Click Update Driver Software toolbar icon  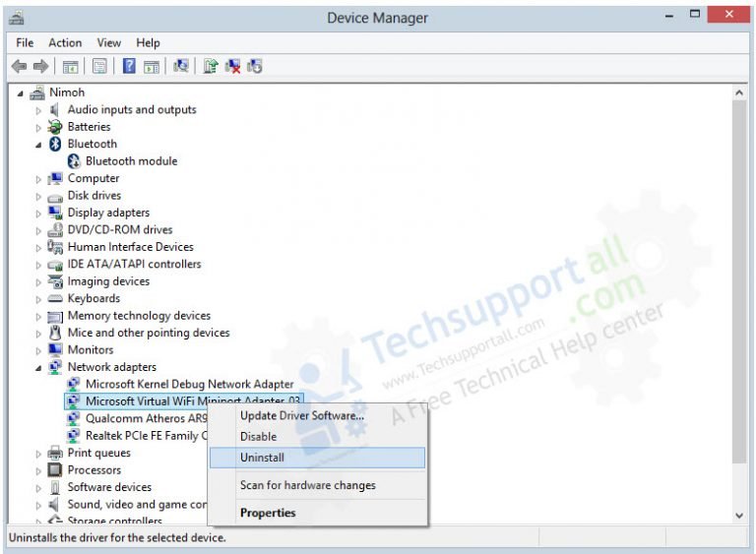click(211, 66)
